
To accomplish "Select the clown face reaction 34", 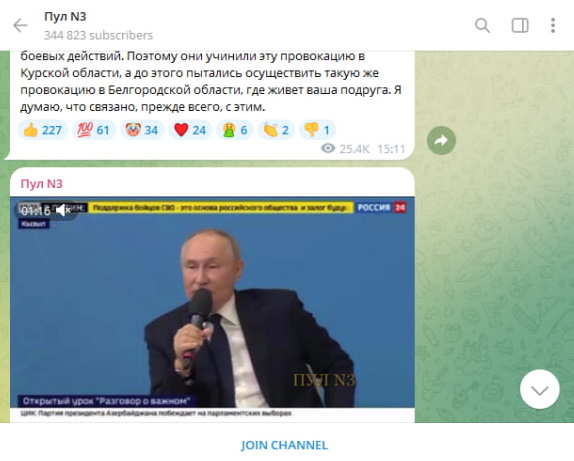I will point(142,130).
